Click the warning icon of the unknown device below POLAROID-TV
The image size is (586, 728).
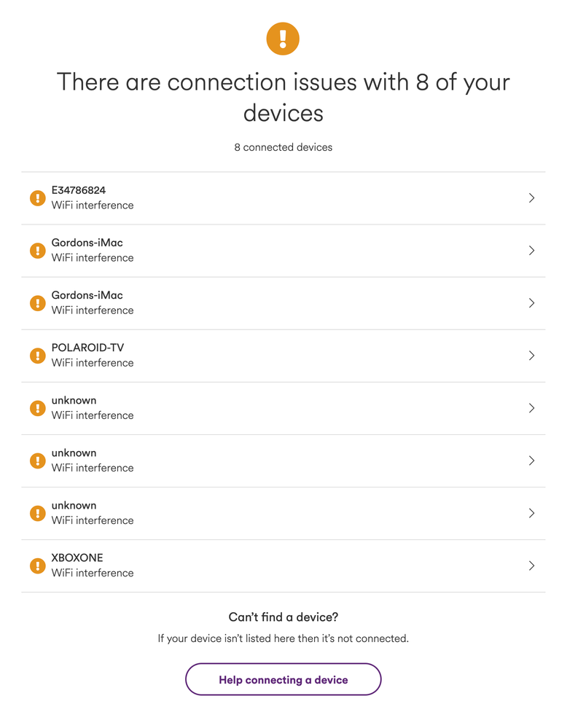38,408
